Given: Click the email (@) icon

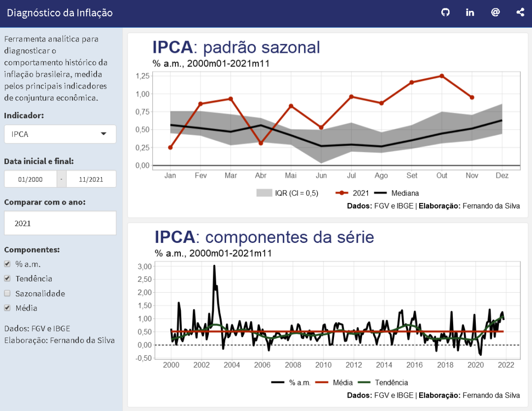Looking at the screenshot, I should (x=495, y=12).
